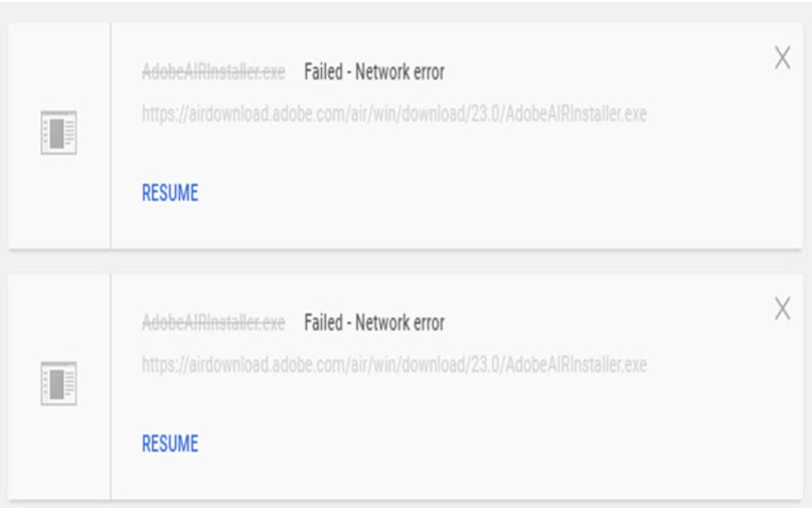Click blank area below the file icon in bottom card
812x508 pixels.
click(59, 452)
